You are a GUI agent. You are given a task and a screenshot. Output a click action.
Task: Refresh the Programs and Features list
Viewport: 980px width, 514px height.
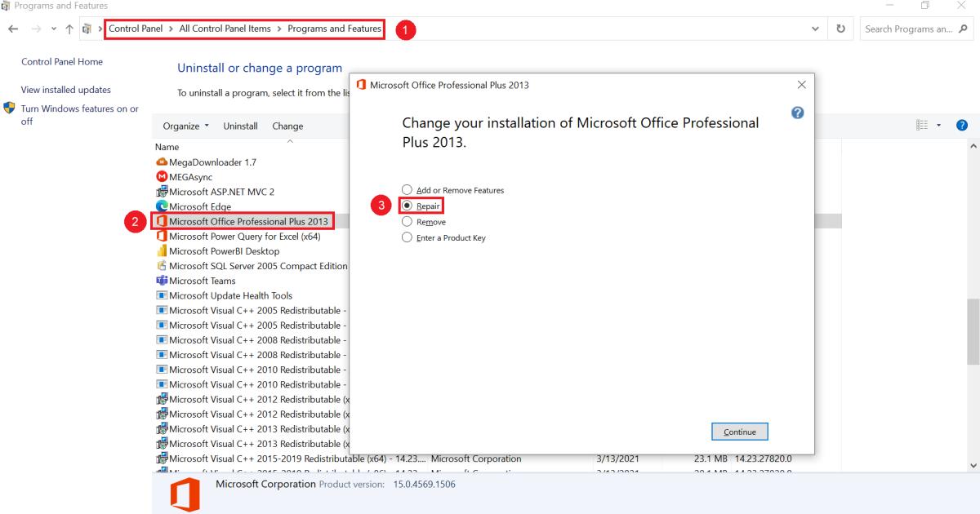tap(840, 29)
